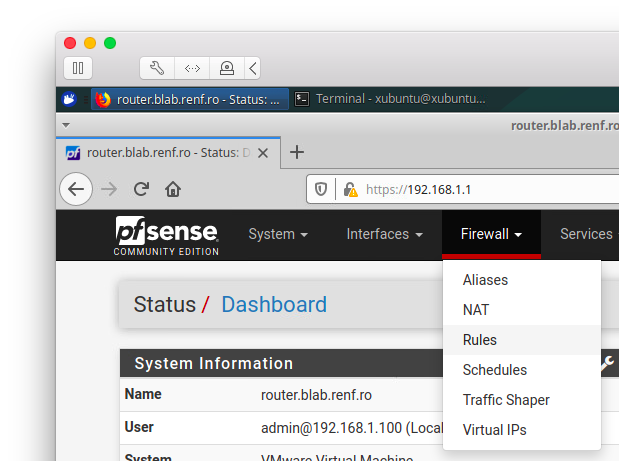The image size is (619, 461).
Task: Click the resize arrows icon in VM toolbar
Action: (192, 68)
